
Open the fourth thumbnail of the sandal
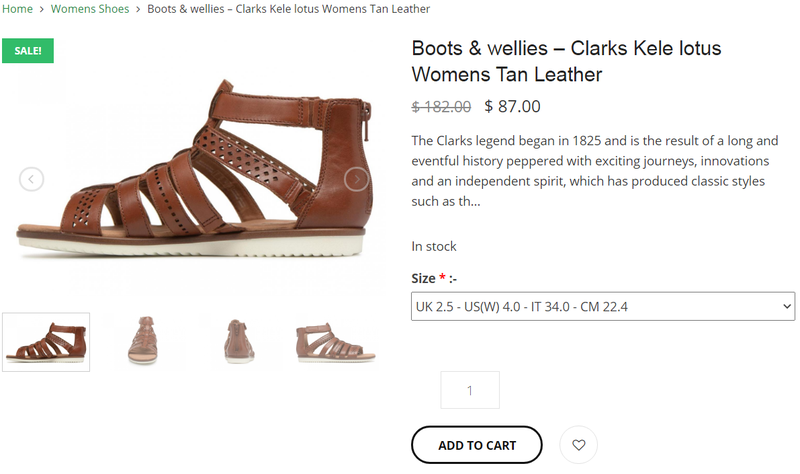[334, 342]
